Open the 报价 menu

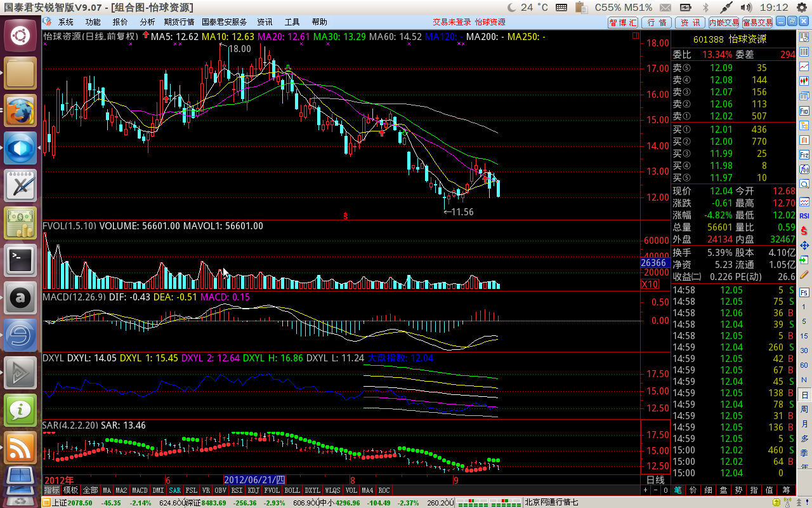tap(120, 22)
